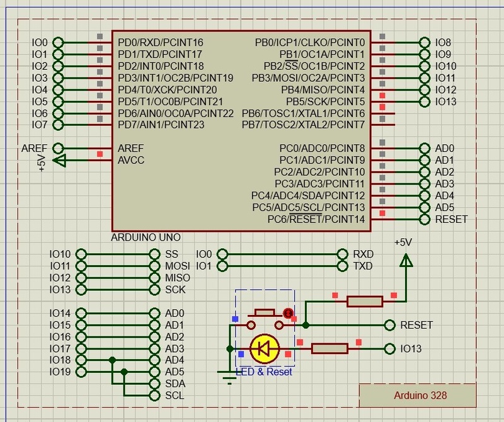This screenshot has height=422, width=504.
Task: Click the +5V power arrow above the pull-up resistor
Action: pos(406,260)
